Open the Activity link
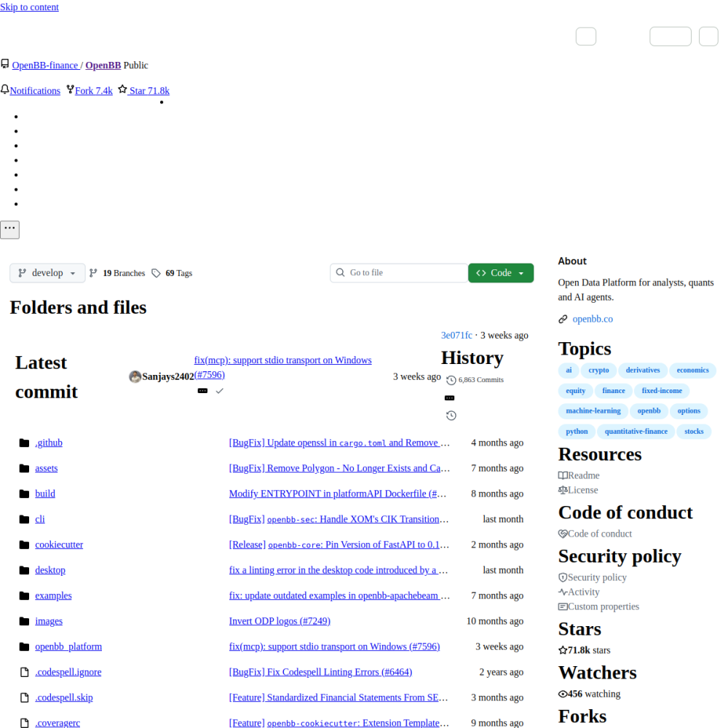728x728 pixels. click(x=579, y=592)
